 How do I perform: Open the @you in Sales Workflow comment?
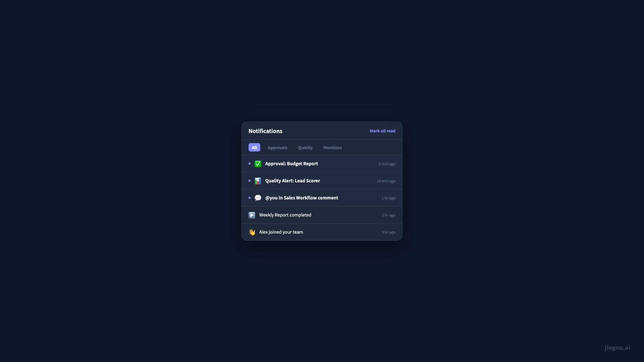point(322,198)
